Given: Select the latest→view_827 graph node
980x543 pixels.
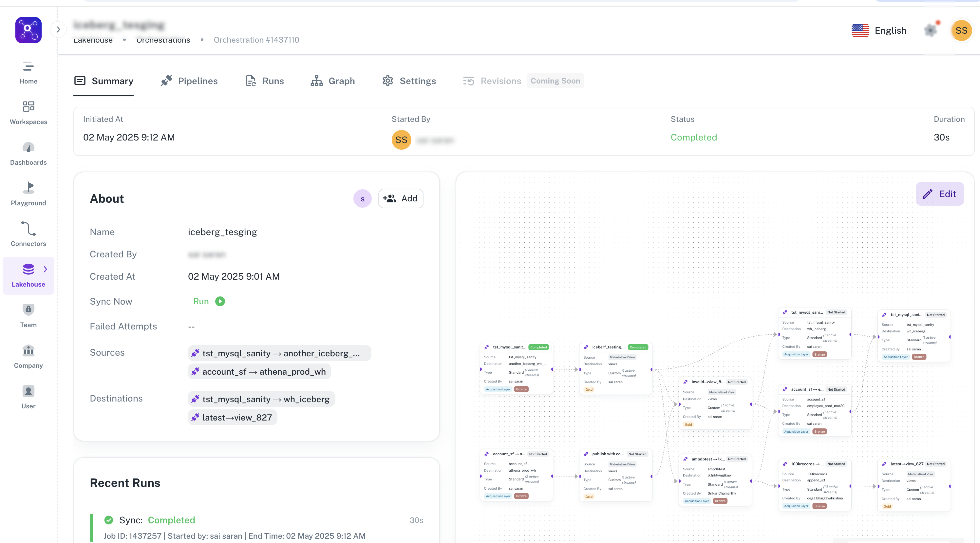Looking at the screenshot, I should (914, 485).
